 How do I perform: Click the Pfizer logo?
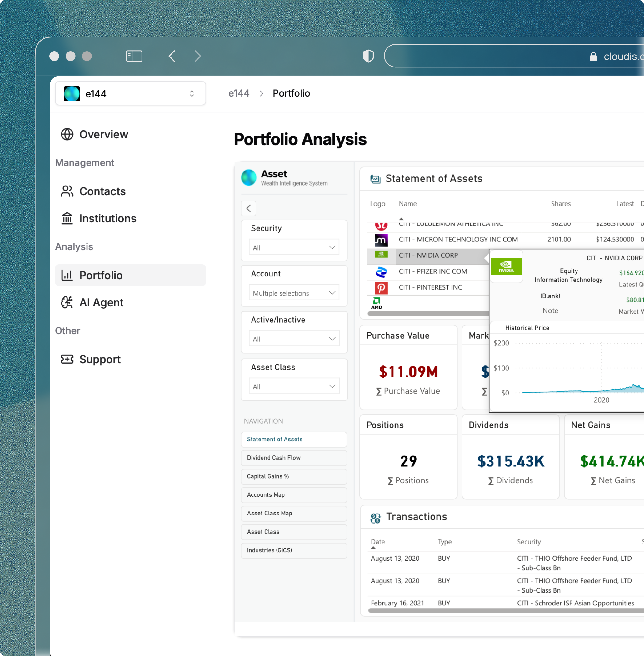[x=381, y=272]
